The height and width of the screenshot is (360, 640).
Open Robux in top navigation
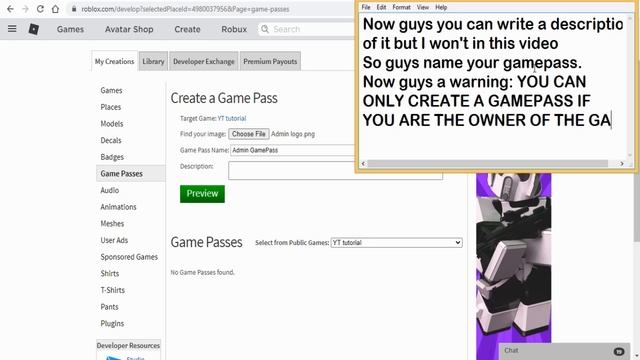(234, 29)
